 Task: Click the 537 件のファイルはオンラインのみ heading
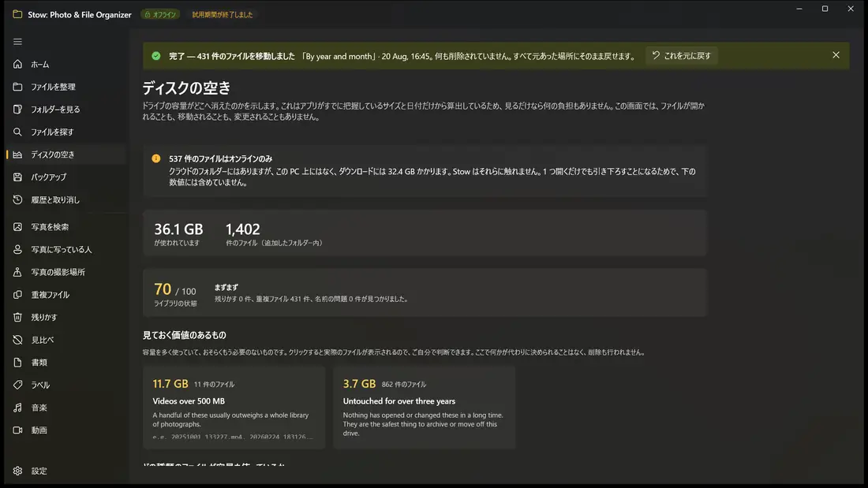click(x=220, y=158)
